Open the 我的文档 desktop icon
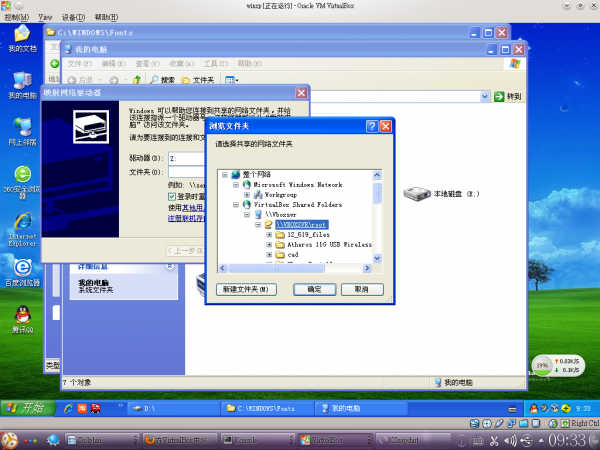 (x=22, y=38)
